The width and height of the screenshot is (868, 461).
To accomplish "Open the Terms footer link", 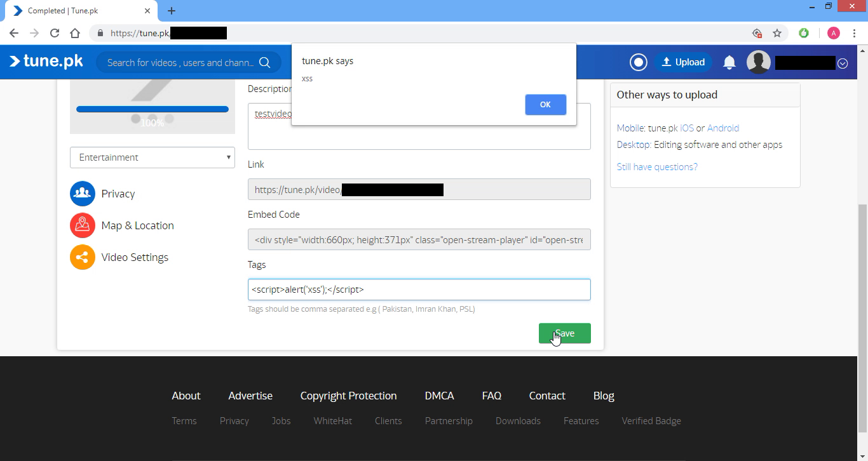I will [184, 421].
